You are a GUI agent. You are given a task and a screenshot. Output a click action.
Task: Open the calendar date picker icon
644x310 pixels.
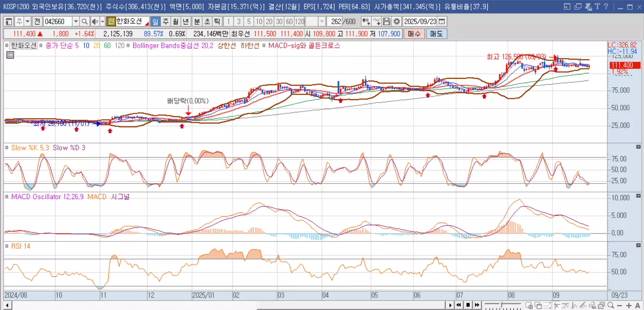pos(442,22)
